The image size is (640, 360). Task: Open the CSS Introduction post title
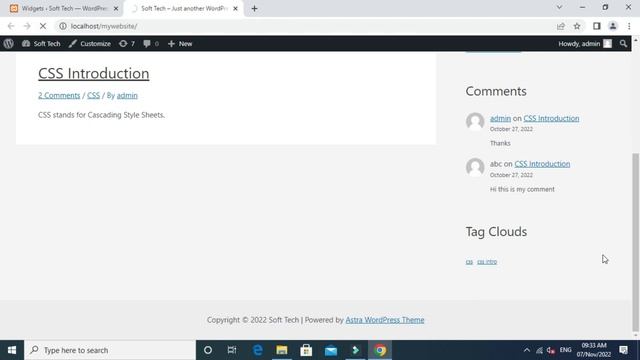[x=93, y=73]
